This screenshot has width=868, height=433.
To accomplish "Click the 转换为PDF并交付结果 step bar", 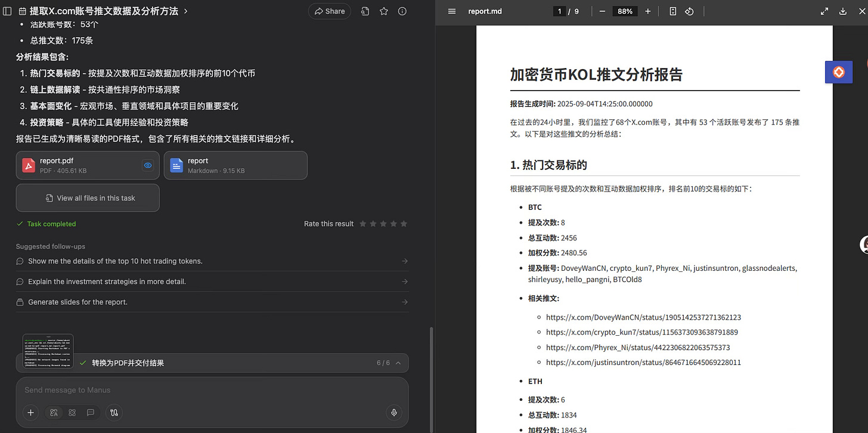I will click(x=212, y=363).
